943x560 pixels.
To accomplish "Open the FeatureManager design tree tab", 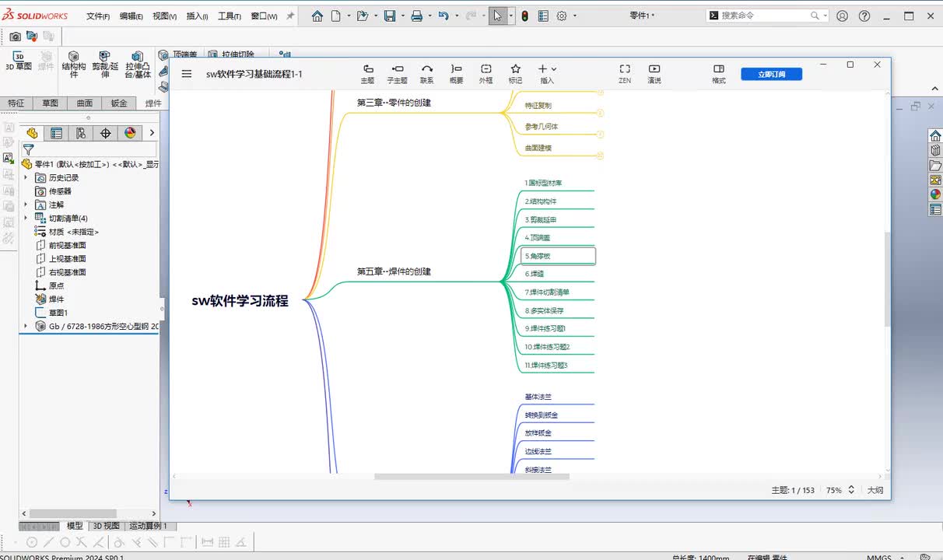I will [x=32, y=133].
